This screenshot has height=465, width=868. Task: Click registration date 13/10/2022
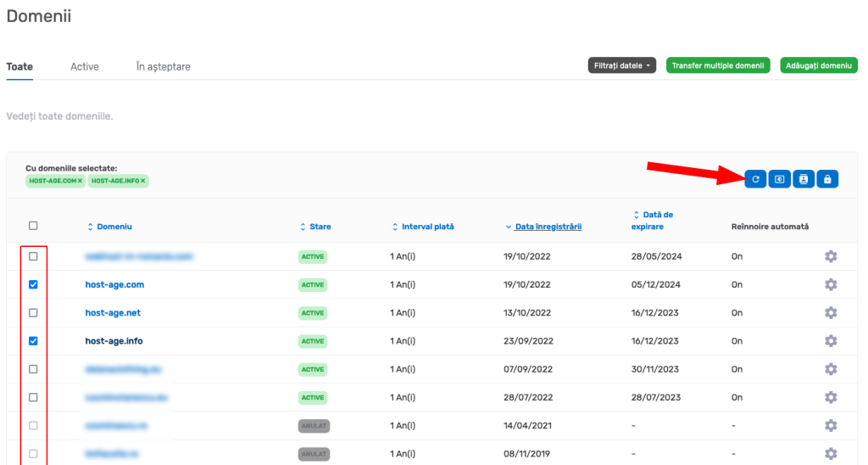(x=527, y=312)
